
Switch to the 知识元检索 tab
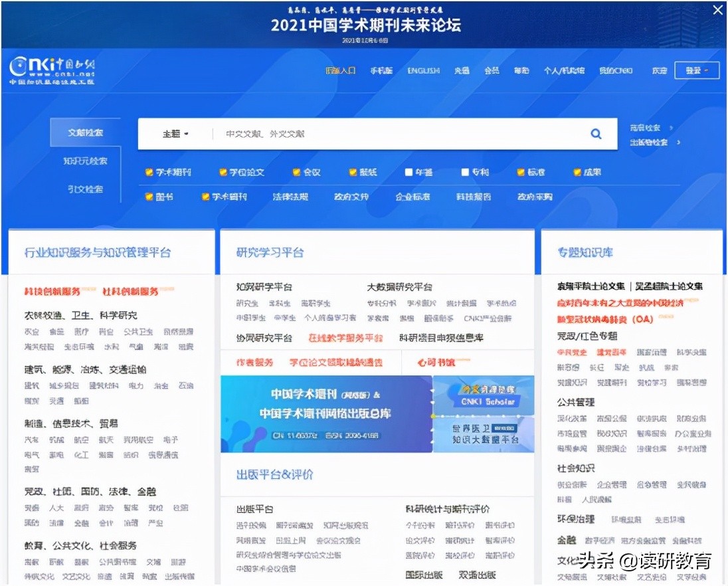point(86,161)
